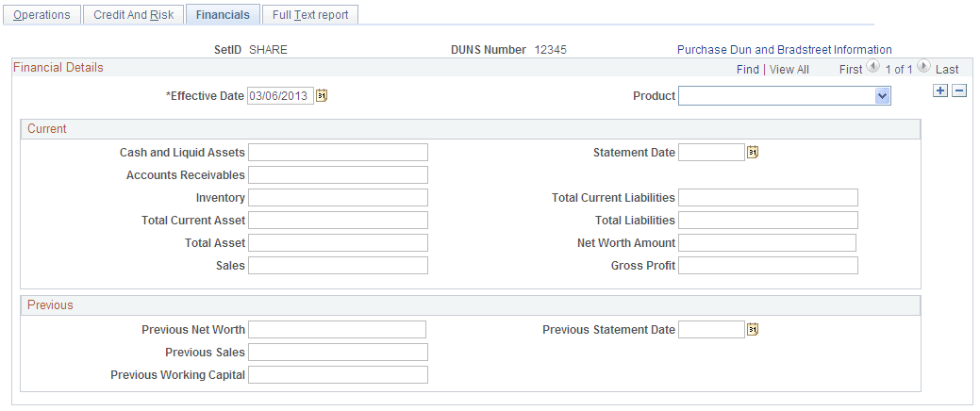This screenshot has width=980, height=411.
Task: Focus the Cash and Liquid Assets field
Action: (338, 153)
